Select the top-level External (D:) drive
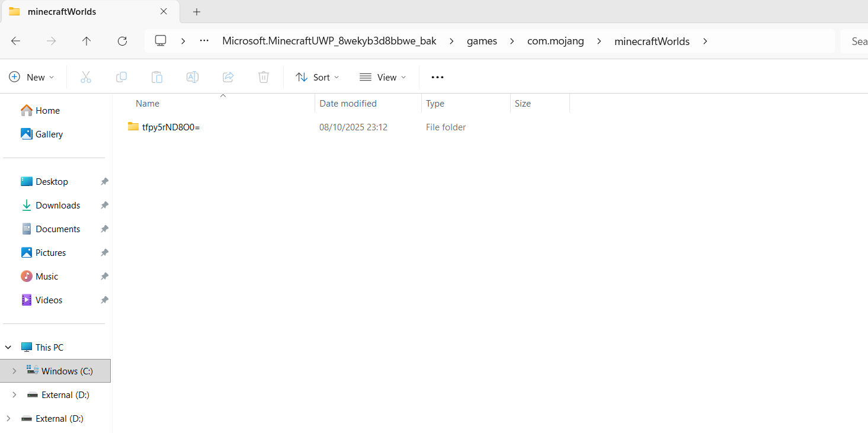Screen dimensions: 868x433 [59, 418]
